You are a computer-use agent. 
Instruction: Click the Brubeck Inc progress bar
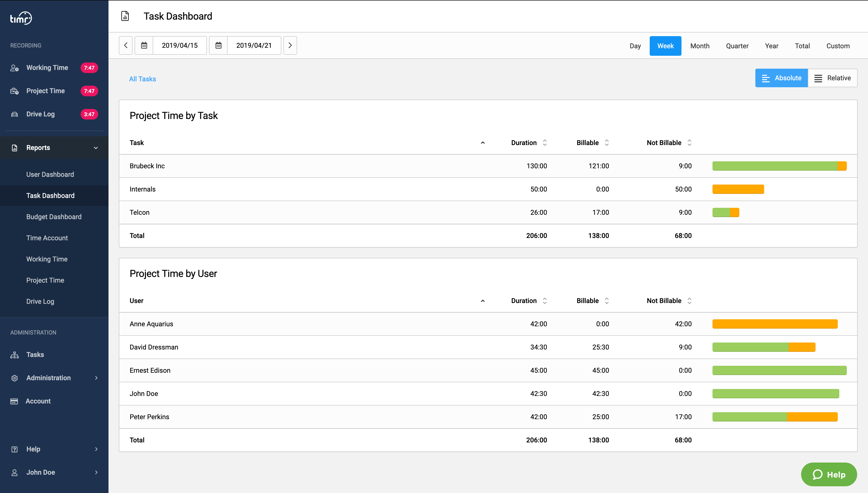[779, 166]
